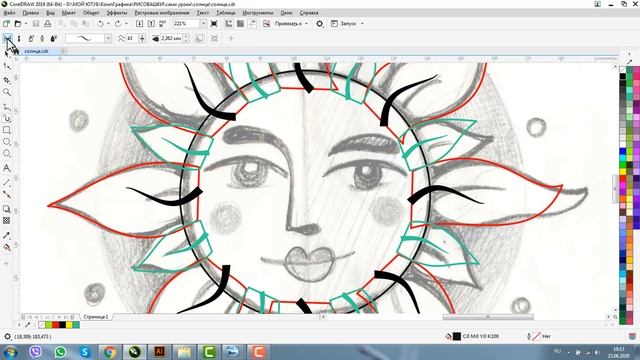
Task: Select the Shape (node edit) tool
Action: (7, 66)
